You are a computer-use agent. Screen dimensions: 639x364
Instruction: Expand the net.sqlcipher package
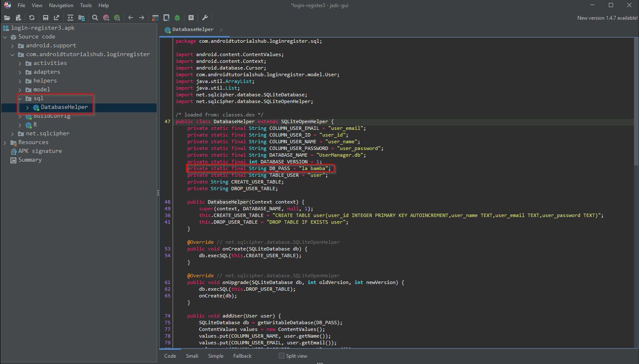(12, 134)
